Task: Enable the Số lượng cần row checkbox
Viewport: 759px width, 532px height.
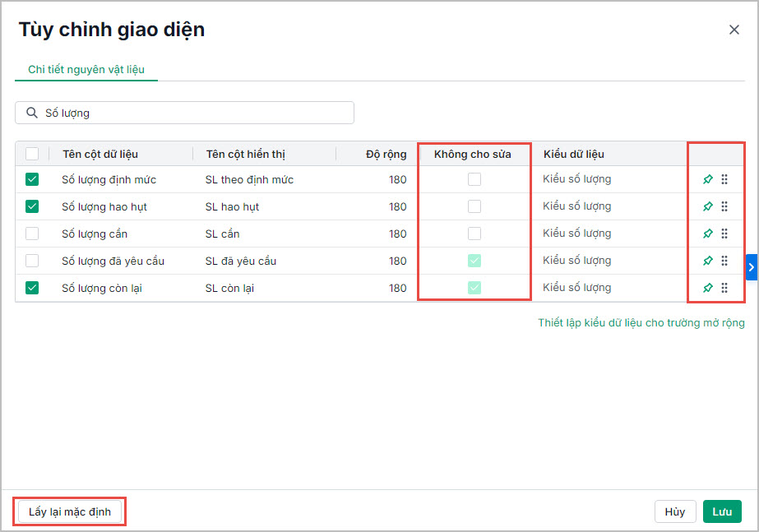Action: [x=32, y=234]
